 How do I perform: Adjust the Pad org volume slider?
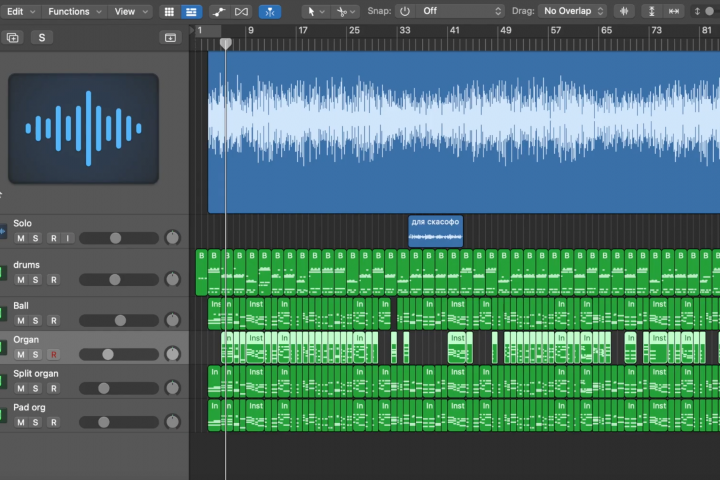coord(119,422)
